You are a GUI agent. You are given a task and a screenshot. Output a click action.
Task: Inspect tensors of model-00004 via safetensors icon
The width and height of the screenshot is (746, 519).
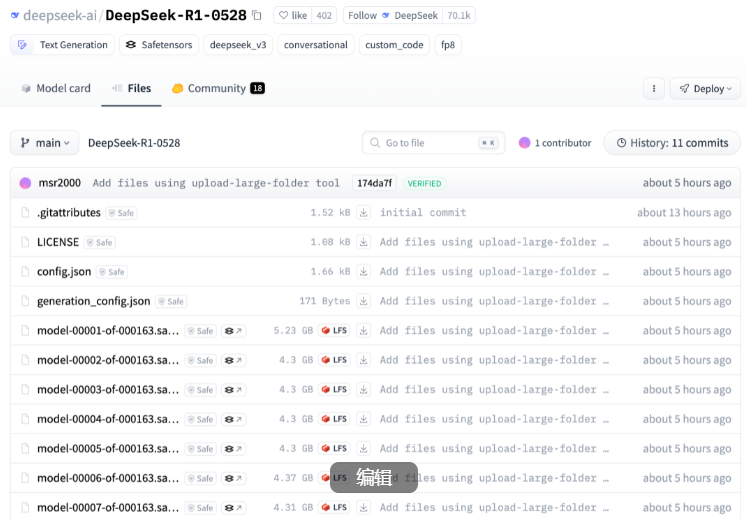point(233,419)
